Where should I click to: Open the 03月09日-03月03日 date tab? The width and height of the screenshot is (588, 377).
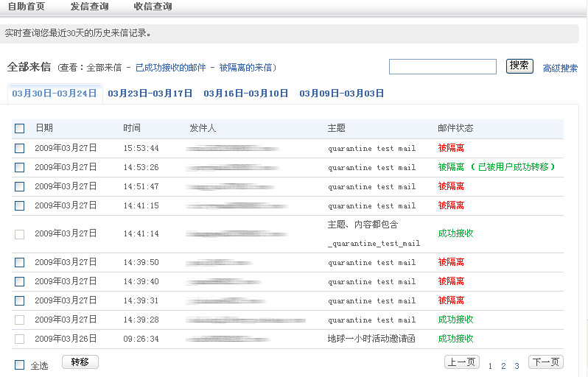[x=342, y=94]
